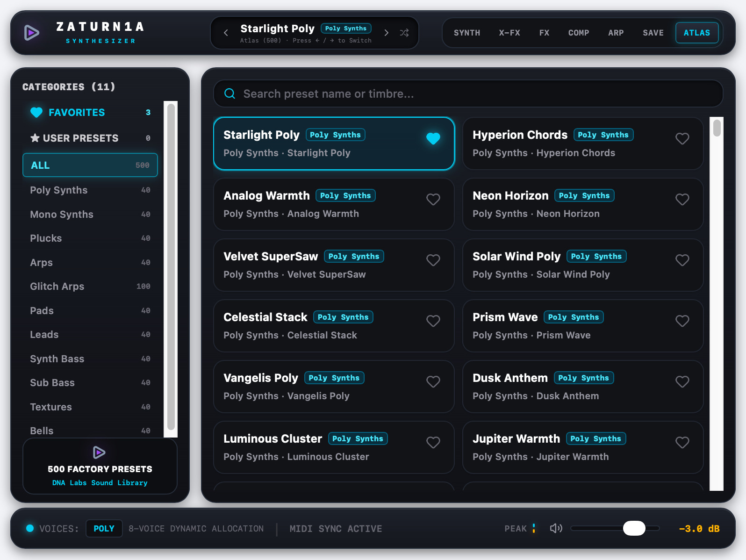Switch to the ARP tab
The height and width of the screenshot is (560, 746).
tap(616, 33)
